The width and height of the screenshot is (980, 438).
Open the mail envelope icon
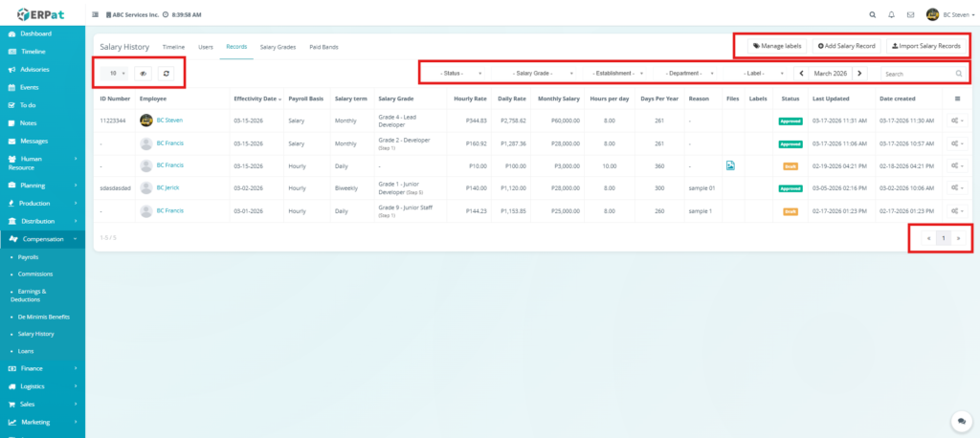(910, 14)
